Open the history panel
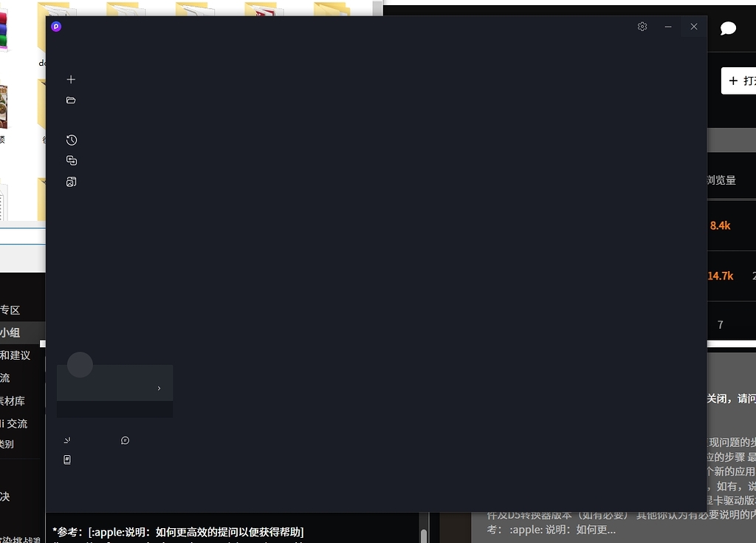Screen dimensions: 756x543 (71, 140)
